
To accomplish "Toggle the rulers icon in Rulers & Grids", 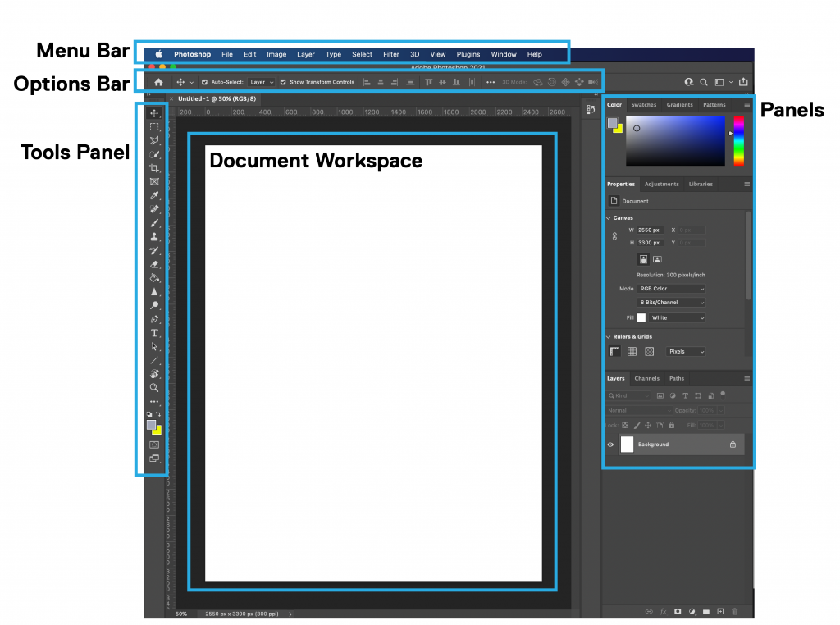I will (x=615, y=351).
